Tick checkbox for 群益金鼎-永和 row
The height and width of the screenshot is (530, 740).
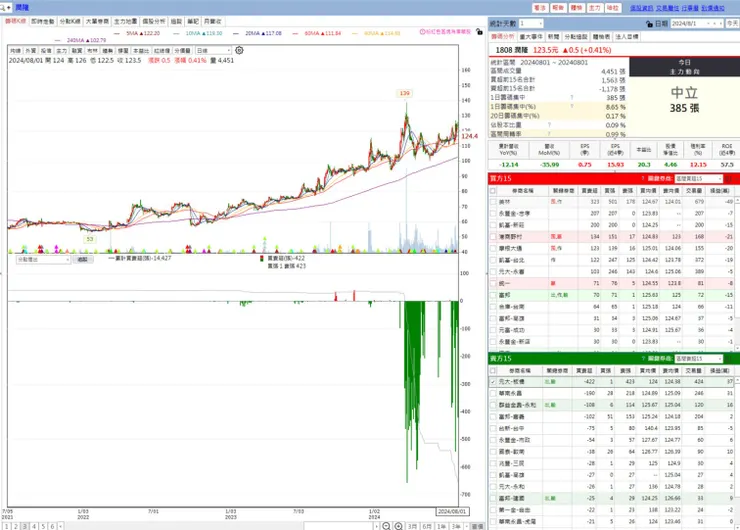coord(493,405)
